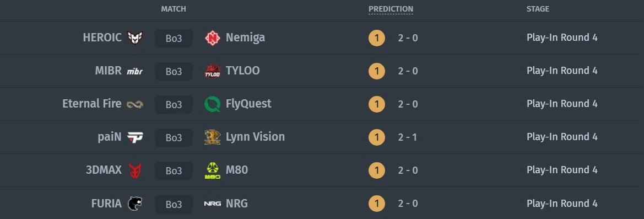This screenshot has width=644, height=219.
Task: Click the paiN team logo
Action: coord(135,137)
